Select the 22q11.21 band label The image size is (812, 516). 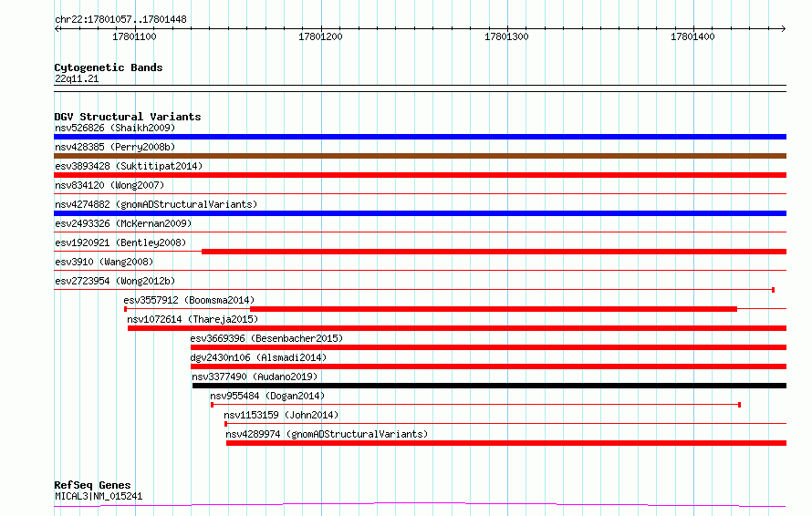click(77, 78)
